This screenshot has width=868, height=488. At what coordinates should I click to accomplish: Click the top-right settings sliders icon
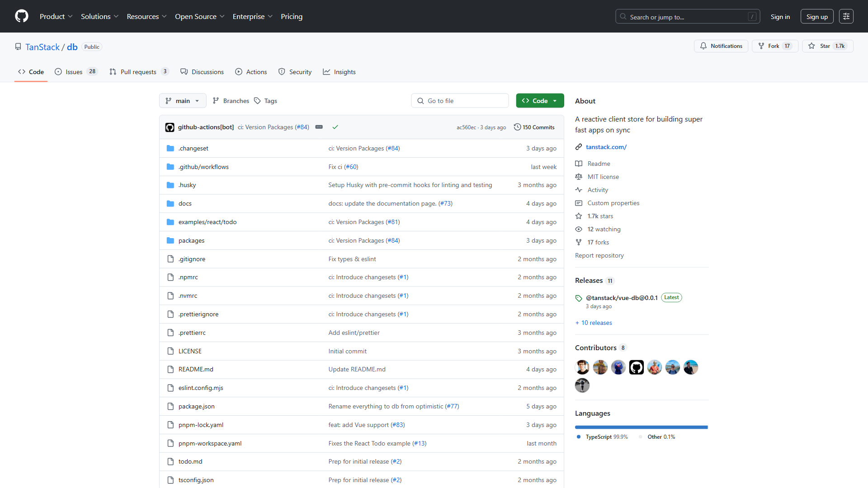(x=846, y=16)
